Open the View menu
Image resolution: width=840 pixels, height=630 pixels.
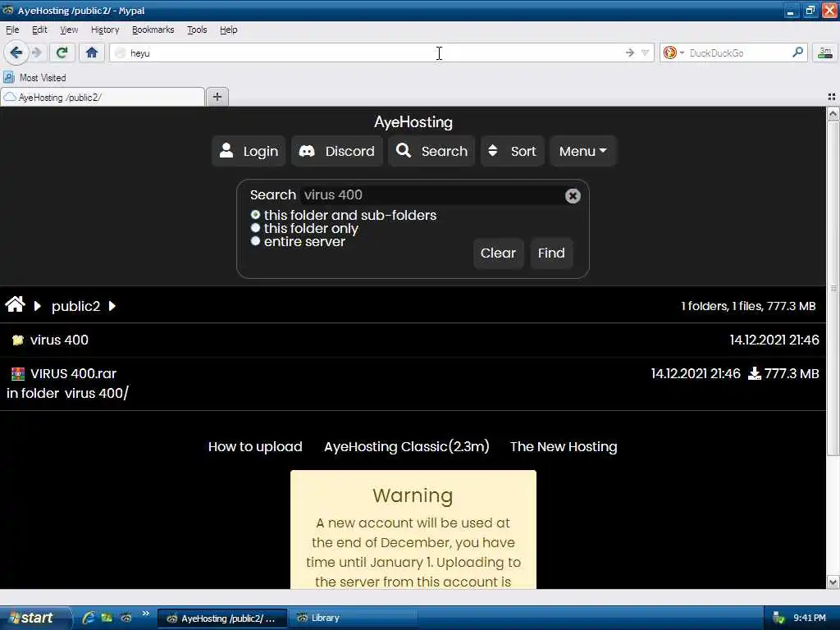tap(69, 30)
